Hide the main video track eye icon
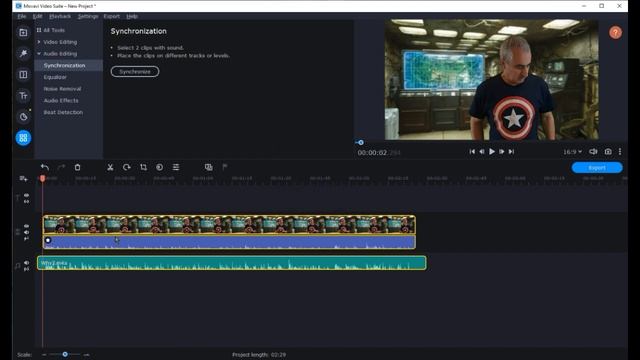 (27, 226)
